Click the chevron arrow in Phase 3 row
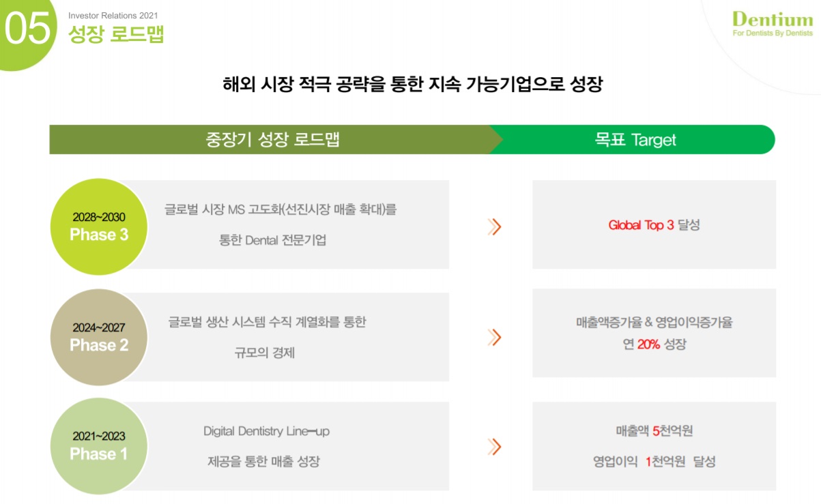Viewport: 821px width, 504px height. click(x=495, y=226)
